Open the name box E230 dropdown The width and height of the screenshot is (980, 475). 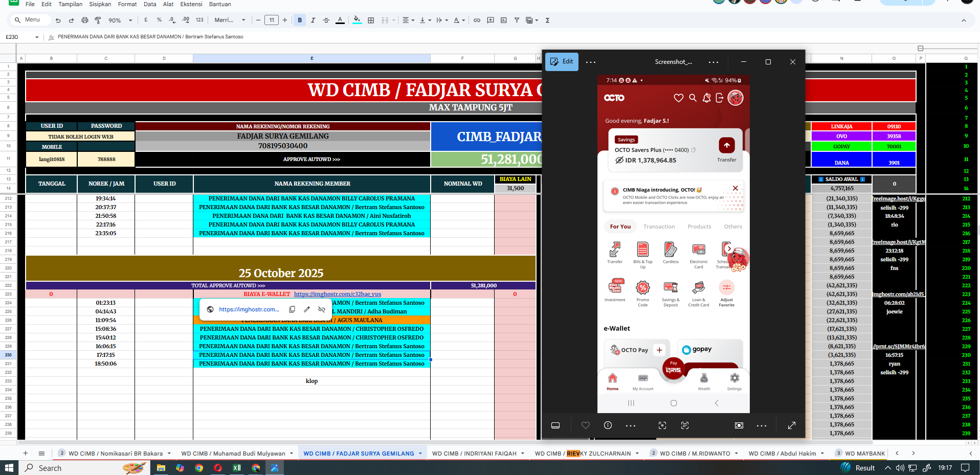point(37,37)
